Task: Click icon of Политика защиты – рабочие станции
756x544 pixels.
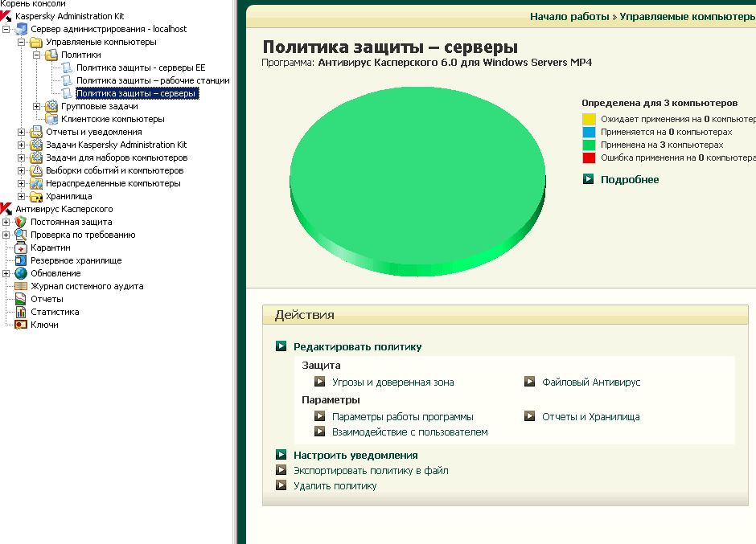Action: coord(67,80)
